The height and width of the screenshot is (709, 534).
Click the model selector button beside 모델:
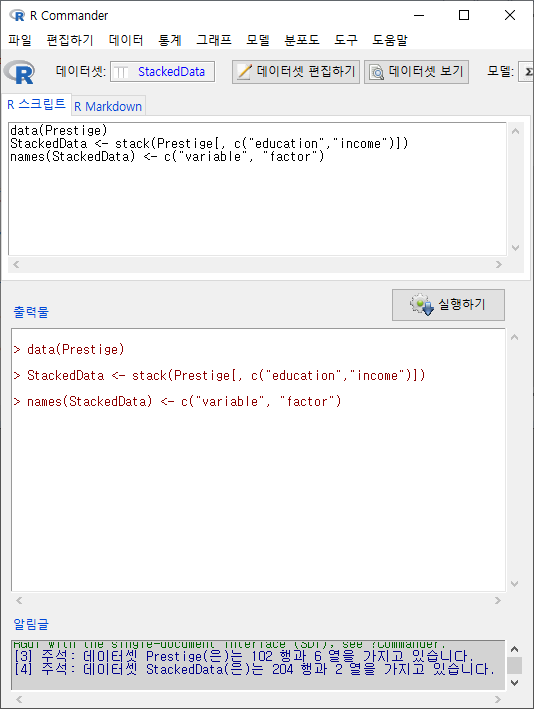(x=526, y=72)
